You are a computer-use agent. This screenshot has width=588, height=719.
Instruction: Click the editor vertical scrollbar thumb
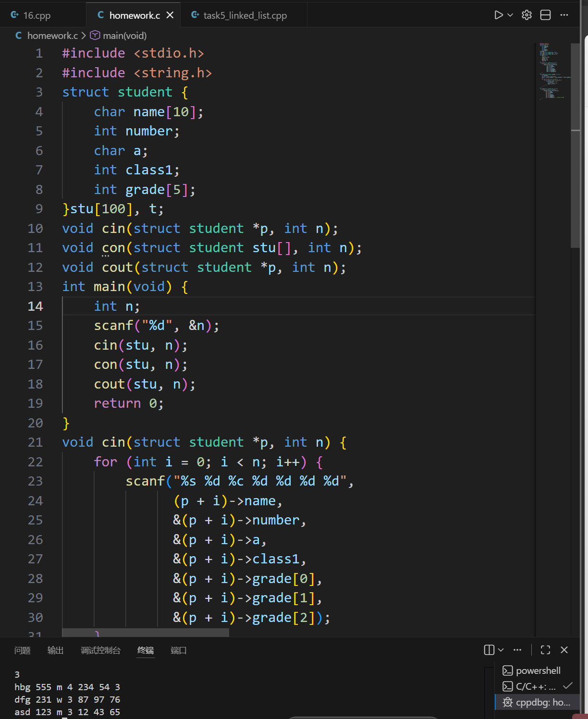click(x=576, y=146)
